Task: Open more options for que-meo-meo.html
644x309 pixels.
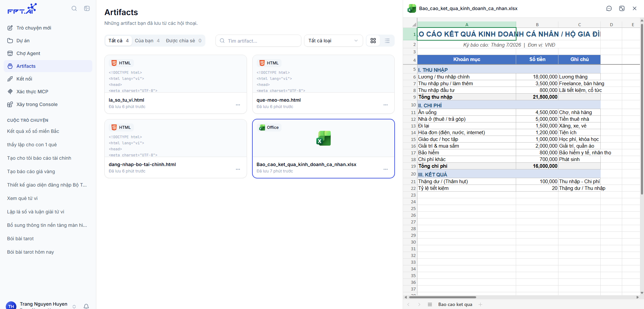Action: pyautogui.click(x=386, y=105)
